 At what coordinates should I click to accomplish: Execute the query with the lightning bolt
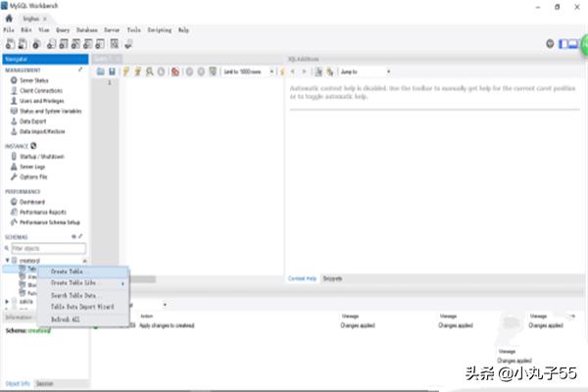coord(126,72)
